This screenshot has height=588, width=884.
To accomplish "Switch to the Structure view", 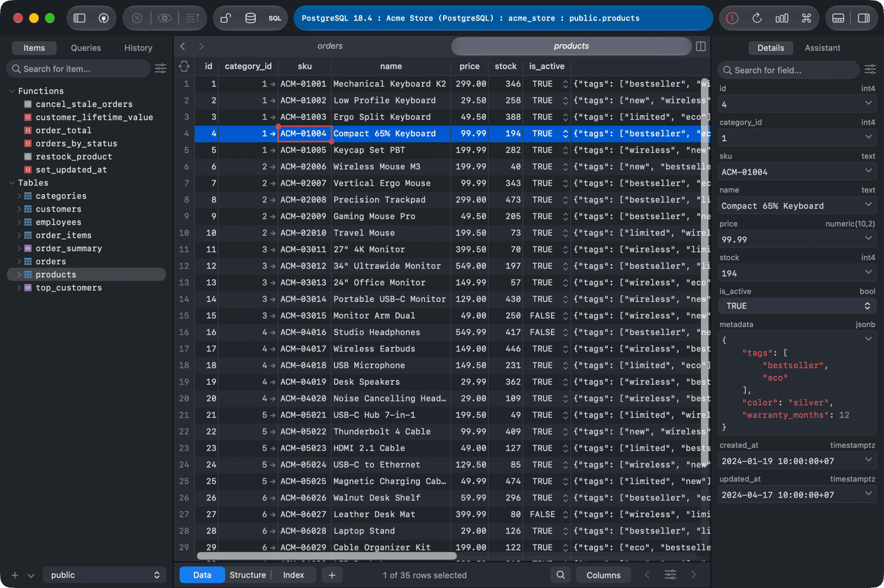I will 248,575.
